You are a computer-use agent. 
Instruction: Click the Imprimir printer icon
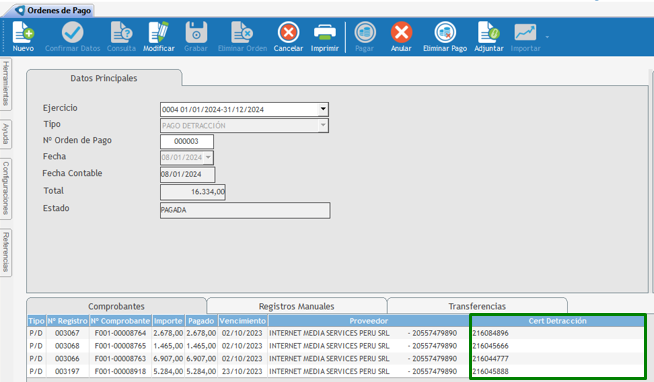[x=324, y=33]
